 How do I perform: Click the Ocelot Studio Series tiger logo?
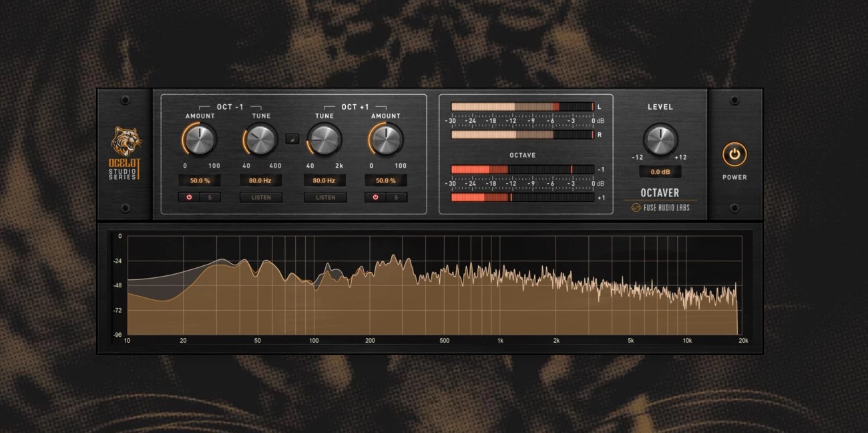[126, 142]
